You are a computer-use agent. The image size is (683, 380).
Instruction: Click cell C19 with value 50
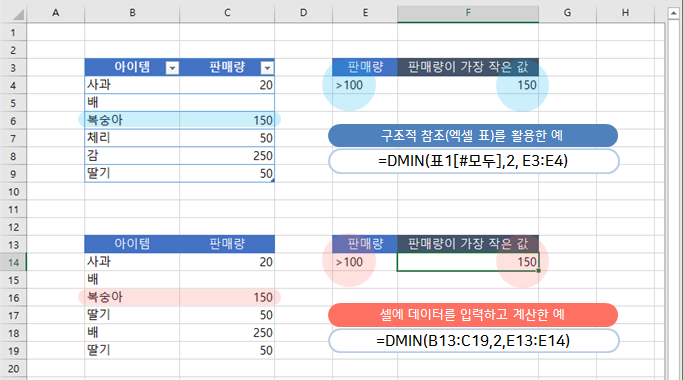click(227, 351)
